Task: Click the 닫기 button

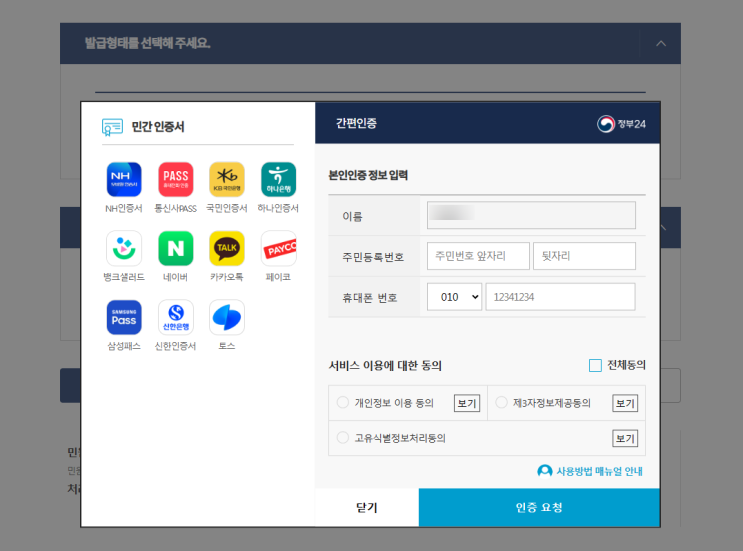Action: tap(367, 507)
